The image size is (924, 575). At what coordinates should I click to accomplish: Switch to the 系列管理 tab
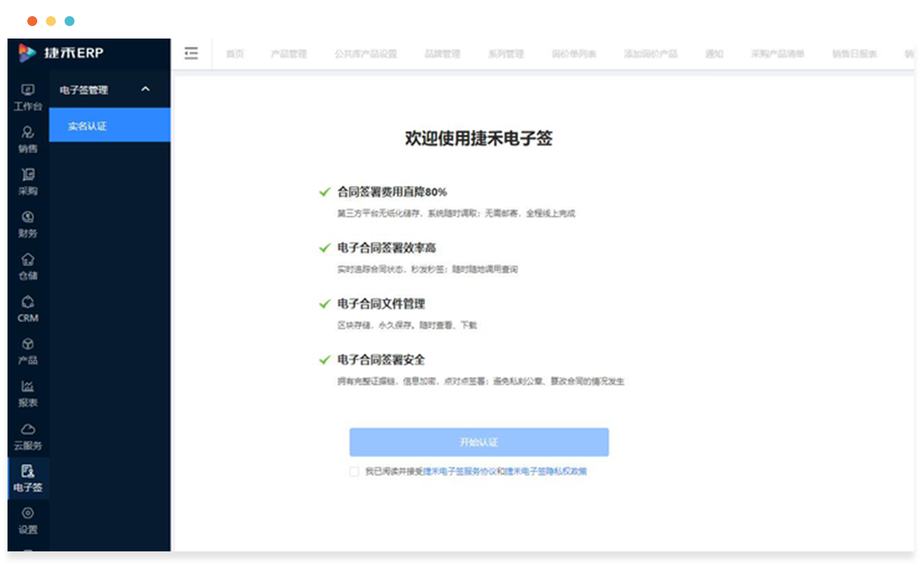tap(506, 54)
